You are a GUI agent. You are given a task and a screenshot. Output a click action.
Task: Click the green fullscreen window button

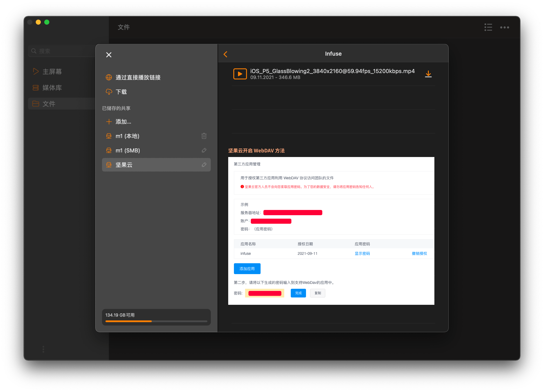[47, 22]
